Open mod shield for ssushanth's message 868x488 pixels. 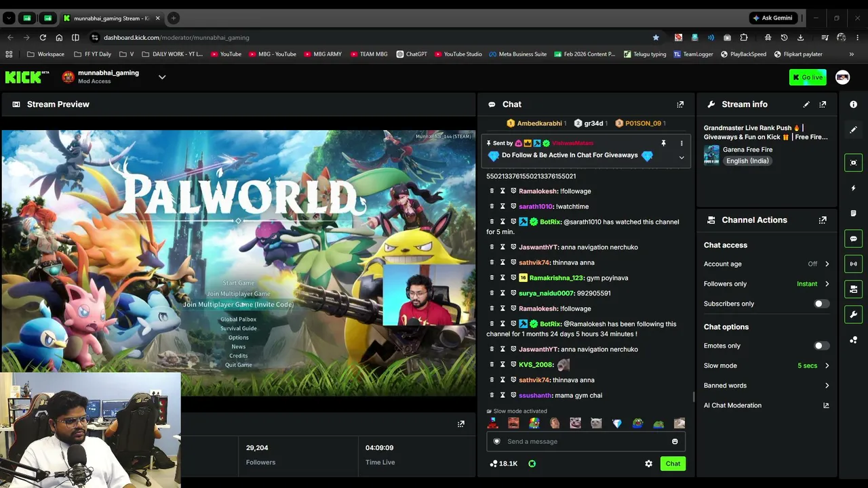tap(513, 395)
